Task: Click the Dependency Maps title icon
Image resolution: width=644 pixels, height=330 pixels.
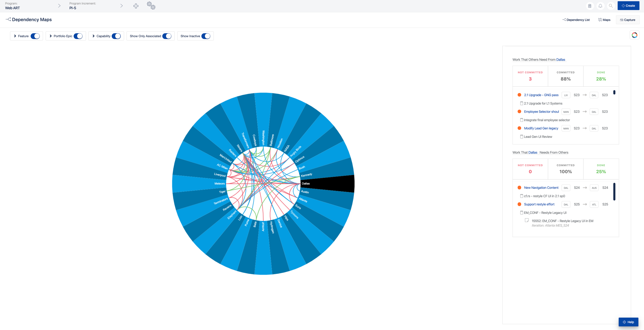Action: (8, 19)
